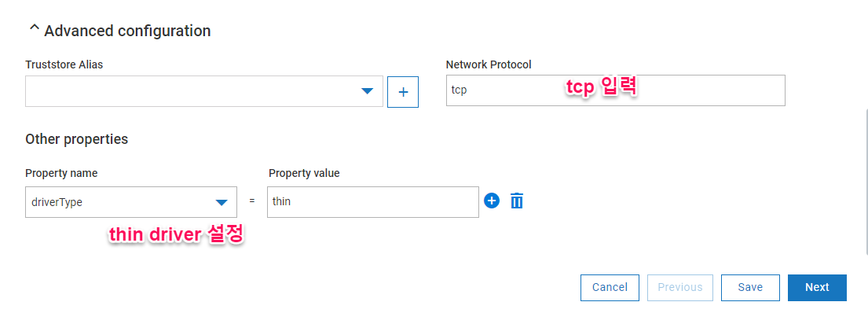Delete the driverType property via trash icon
The width and height of the screenshot is (868, 324).
click(517, 201)
